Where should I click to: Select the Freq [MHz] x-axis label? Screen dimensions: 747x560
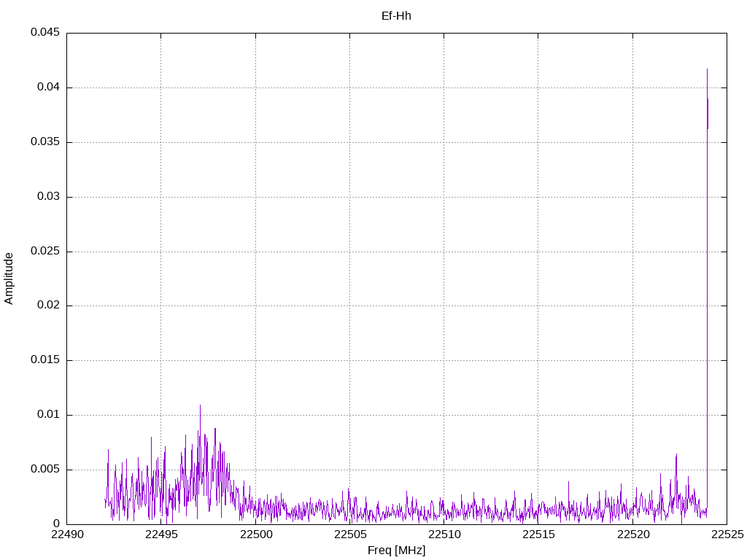point(396,550)
